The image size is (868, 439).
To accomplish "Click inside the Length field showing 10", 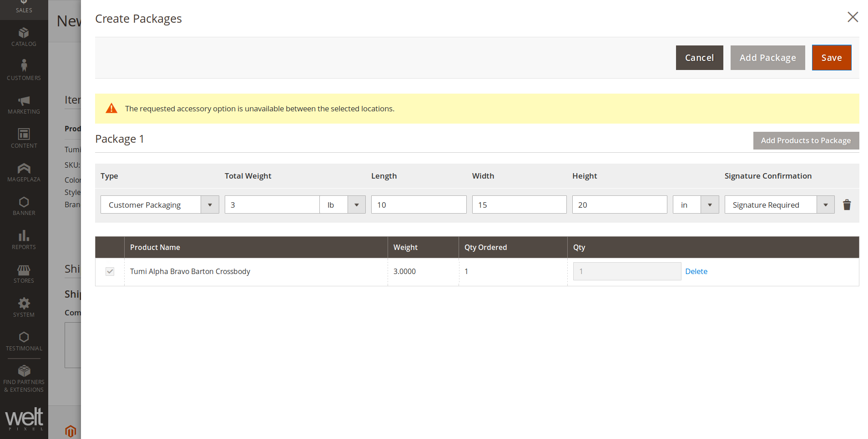I will click(x=419, y=205).
